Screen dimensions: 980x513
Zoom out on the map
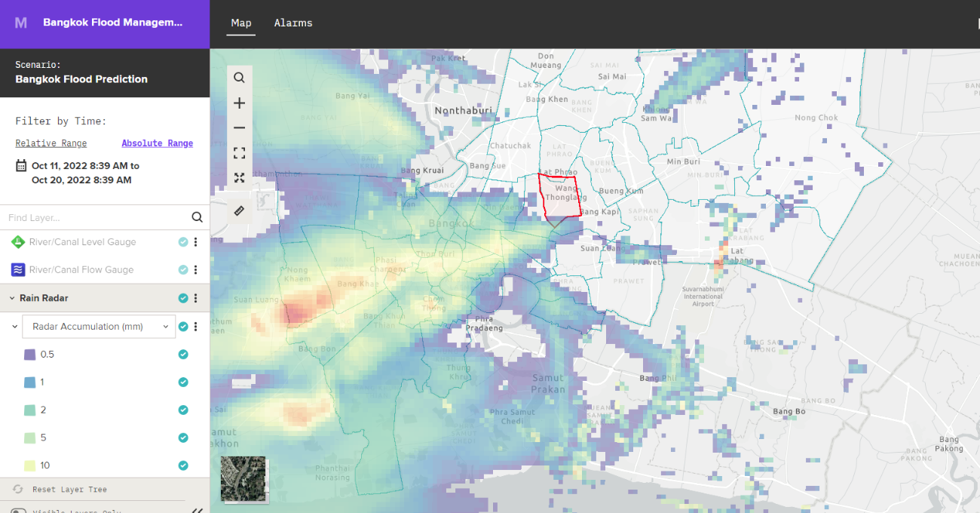click(239, 128)
